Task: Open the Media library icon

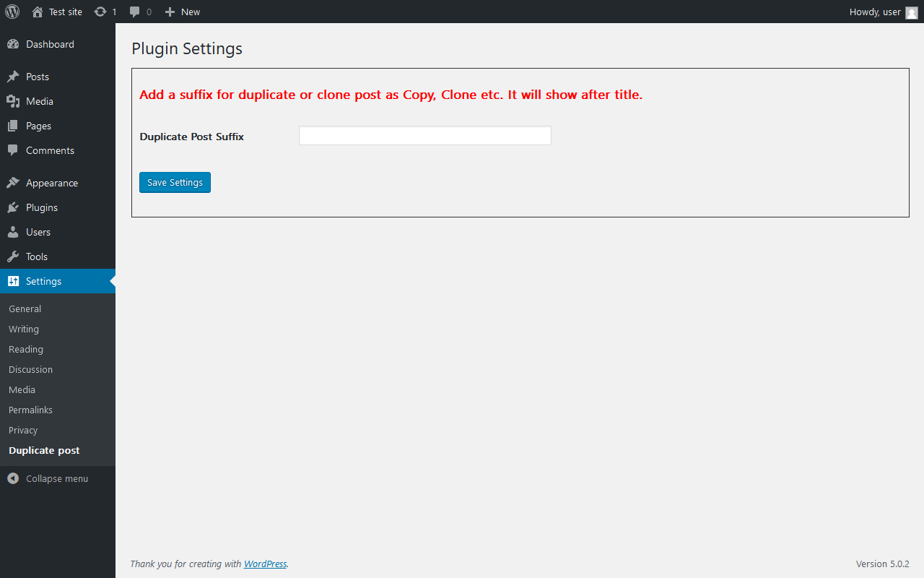Action: (13, 101)
